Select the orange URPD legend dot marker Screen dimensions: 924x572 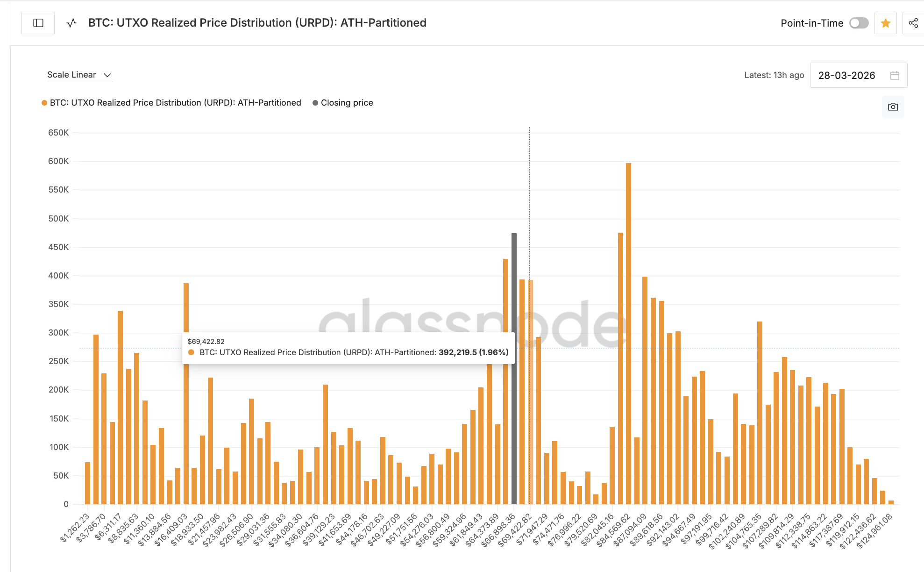[x=43, y=102]
